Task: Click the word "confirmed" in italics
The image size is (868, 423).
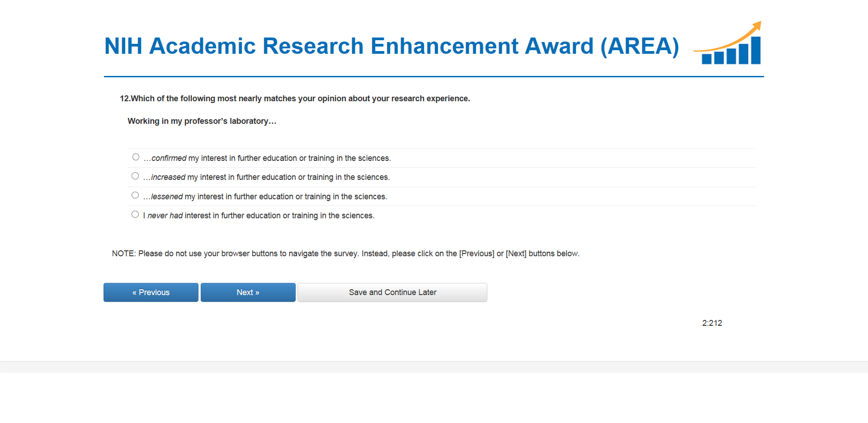Action: click(x=169, y=158)
